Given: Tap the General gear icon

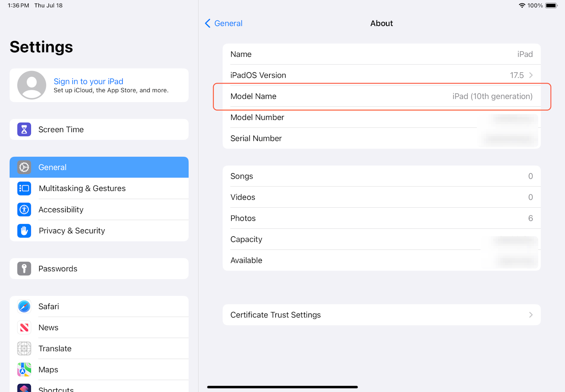Looking at the screenshot, I should (24, 168).
